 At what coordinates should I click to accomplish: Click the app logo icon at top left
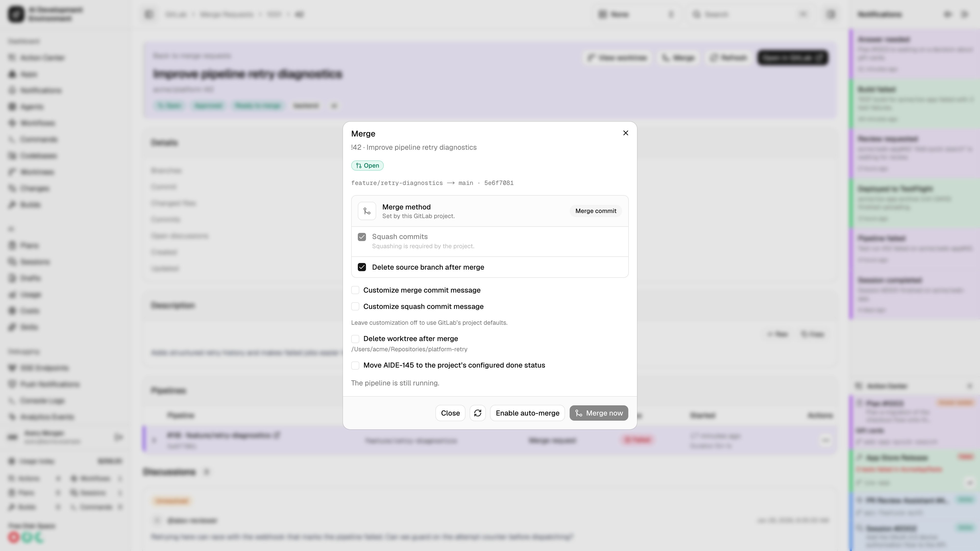(16, 14)
